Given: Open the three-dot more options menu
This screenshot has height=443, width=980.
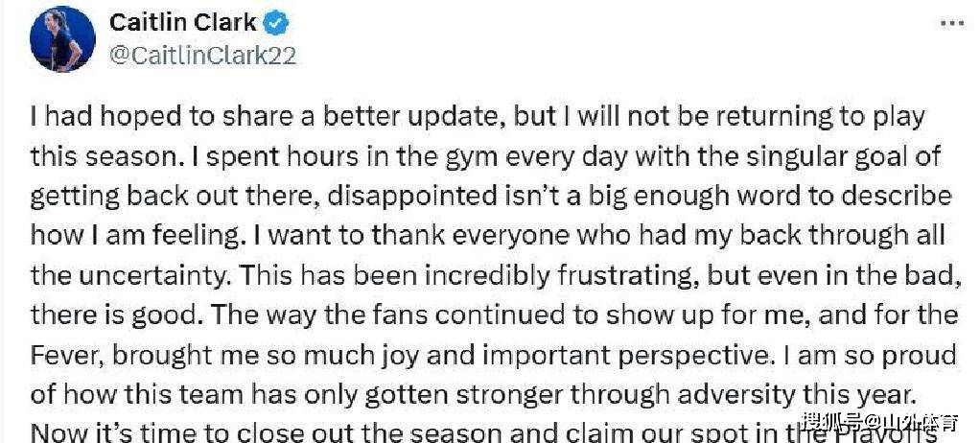Looking at the screenshot, I should tap(950, 23).
